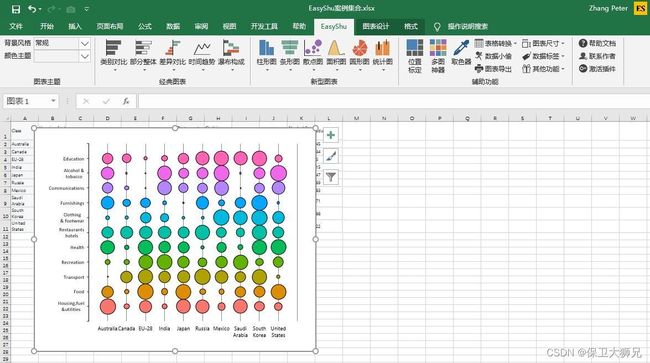Expand the 颜色主题 combo box arrow

(x=85, y=56)
